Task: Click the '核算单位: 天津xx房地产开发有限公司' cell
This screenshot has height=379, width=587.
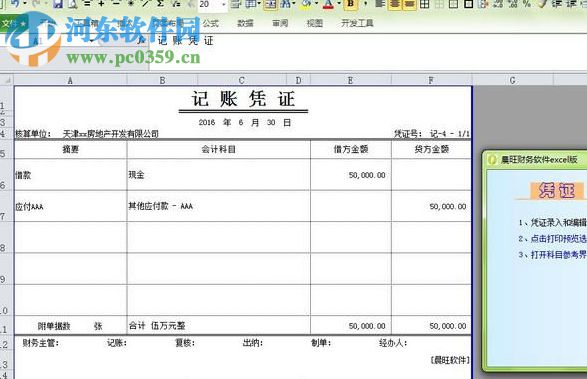Action: [x=86, y=134]
